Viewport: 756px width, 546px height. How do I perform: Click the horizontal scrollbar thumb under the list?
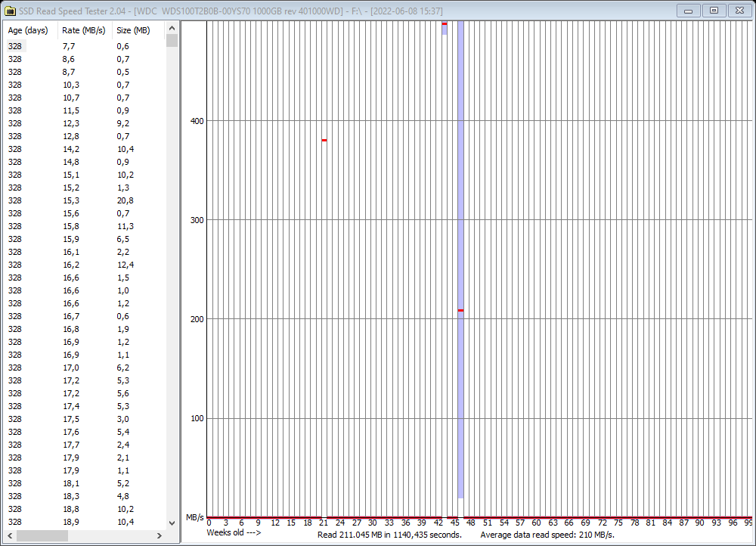click(42, 535)
